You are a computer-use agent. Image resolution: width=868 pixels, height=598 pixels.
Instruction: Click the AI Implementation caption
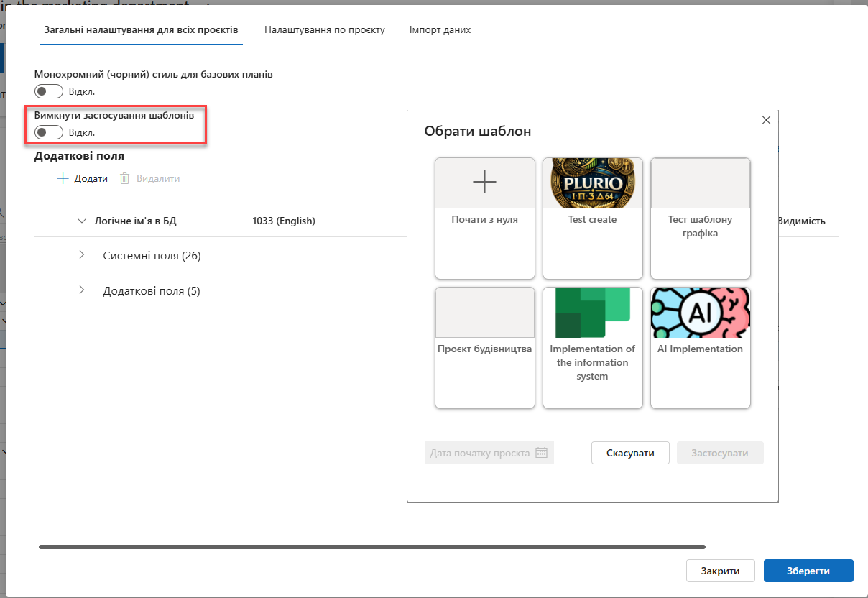701,349
